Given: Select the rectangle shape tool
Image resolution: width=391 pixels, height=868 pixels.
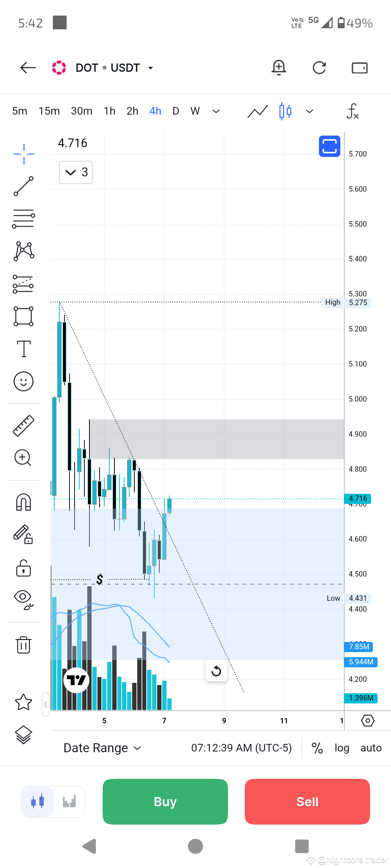Looking at the screenshot, I should pyautogui.click(x=24, y=316).
